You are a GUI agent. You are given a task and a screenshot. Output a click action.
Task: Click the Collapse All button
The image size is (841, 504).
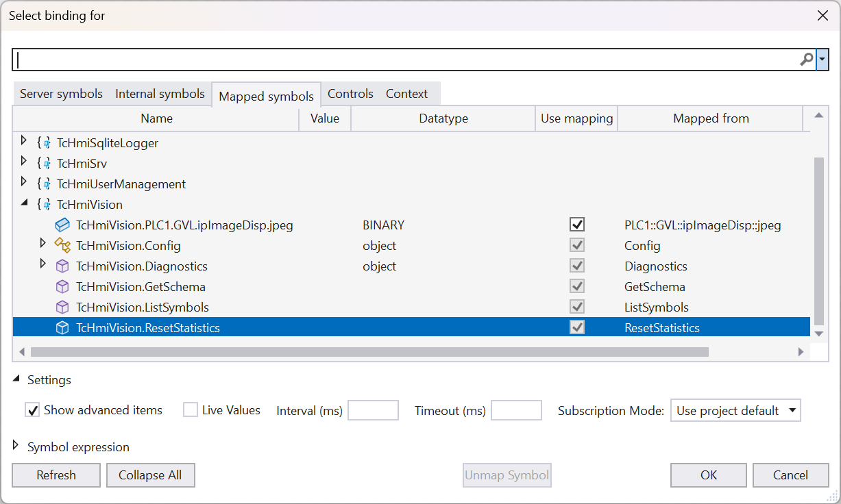(150, 475)
